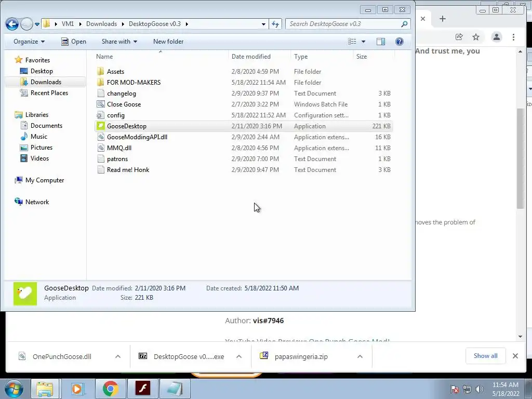The image size is (532, 399).
Task: Click Chrome's share page icon
Action: tap(459, 37)
